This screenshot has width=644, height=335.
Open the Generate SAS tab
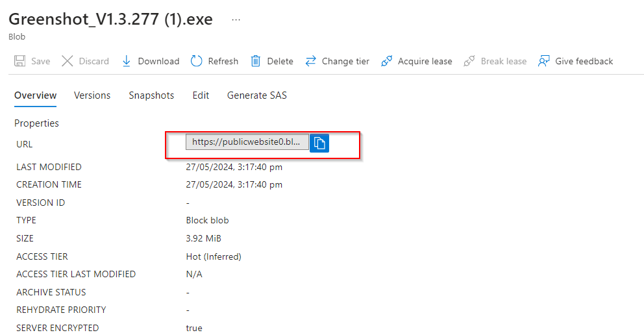[257, 95]
